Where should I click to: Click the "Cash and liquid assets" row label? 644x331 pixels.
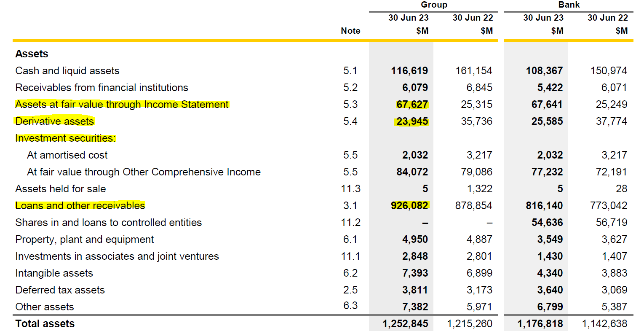click(67, 71)
